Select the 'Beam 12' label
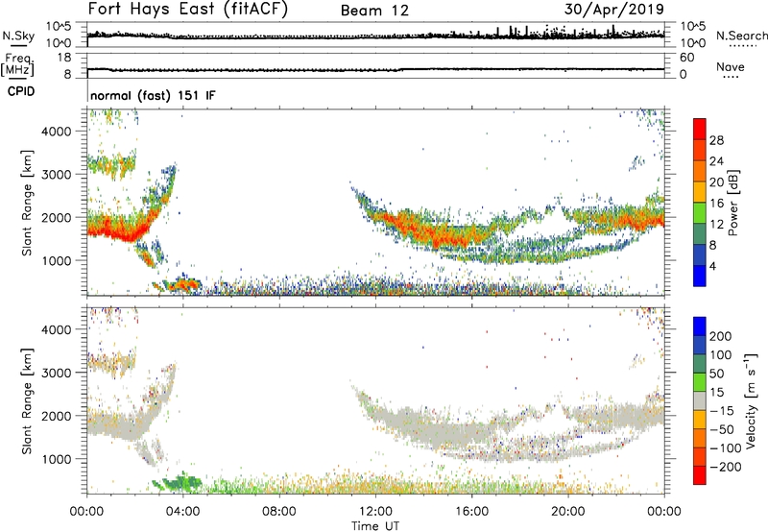Screen dimensions: 768x532 [374, 11]
